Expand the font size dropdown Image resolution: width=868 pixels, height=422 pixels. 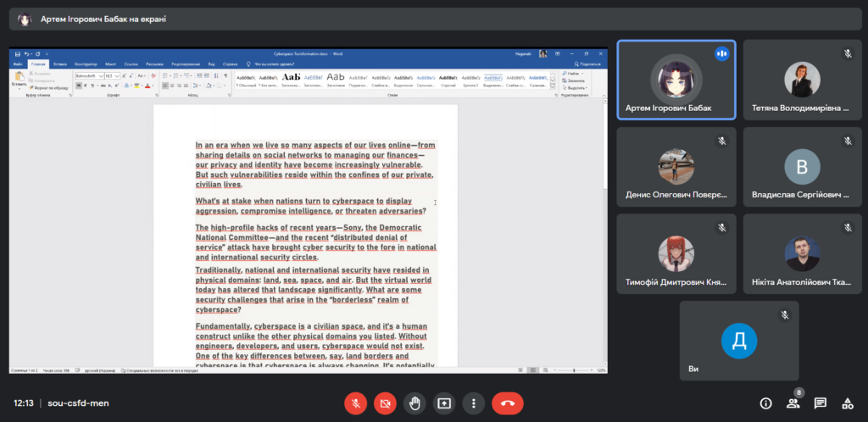coord(116,75)
